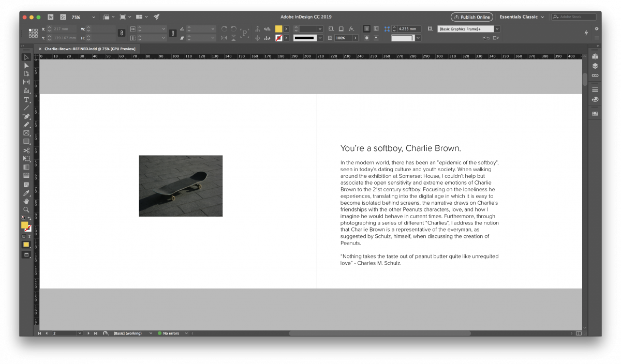Select the Hand tool
This screenshot has height=364, width=621.
(x=26, y=201)
